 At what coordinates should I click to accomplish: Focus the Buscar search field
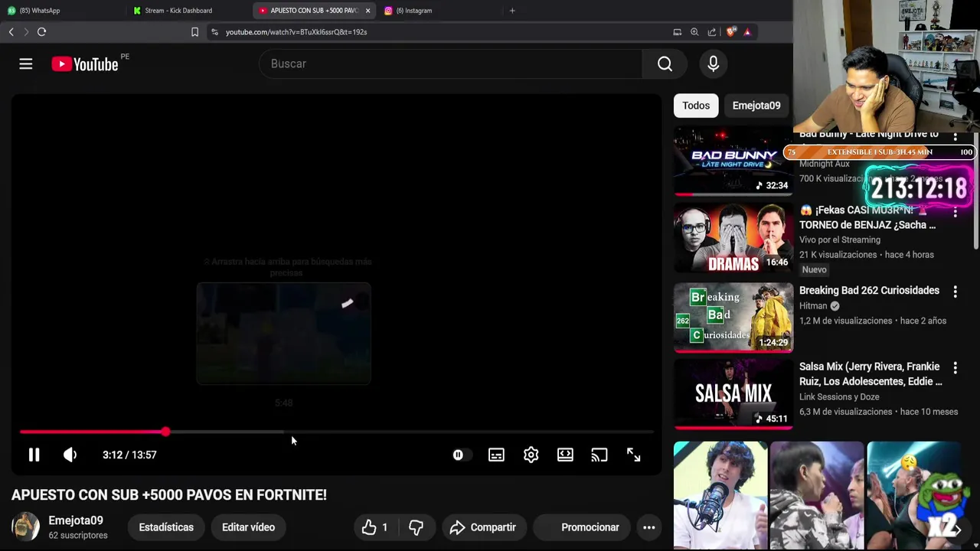pyautogui.click(x=452, y=64)
